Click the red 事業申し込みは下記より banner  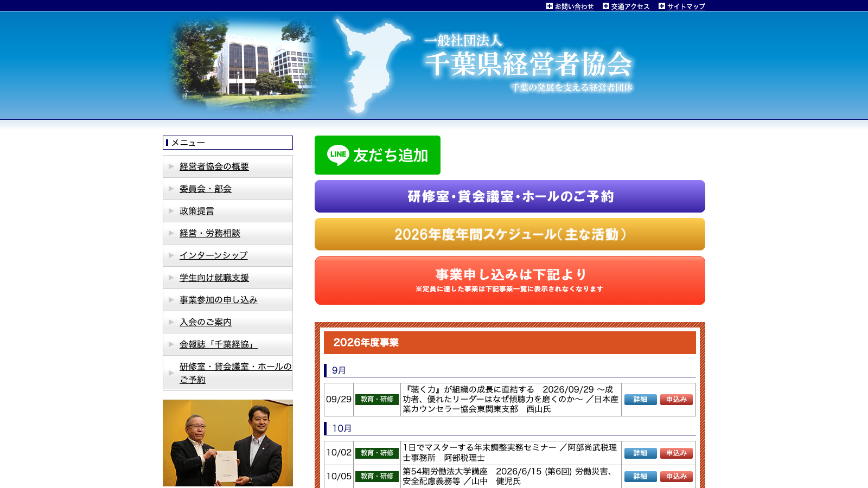coord(510,280)
